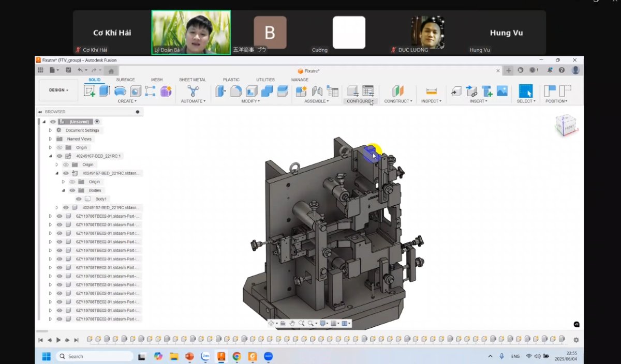621x364 pixels.
Task: Open the DESIGN workspace dropdown
Action: click(x=58, y=90)
